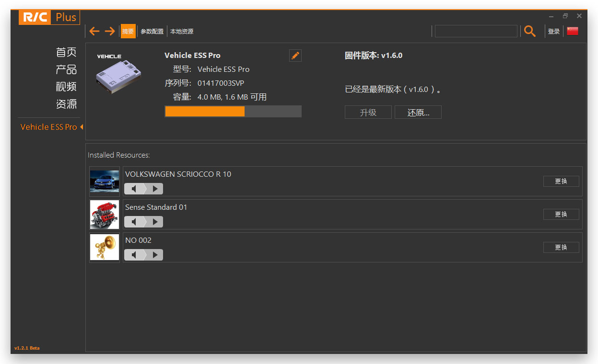Click the gold horn figure thumbnail
Viewport: 598px width, 364px height.
(105, 247)
